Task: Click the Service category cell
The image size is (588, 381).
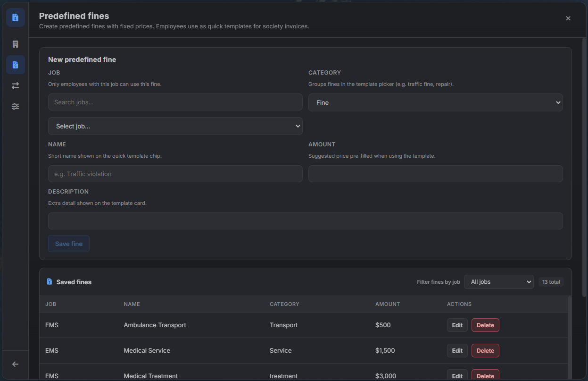Action: tap(281, 350)
